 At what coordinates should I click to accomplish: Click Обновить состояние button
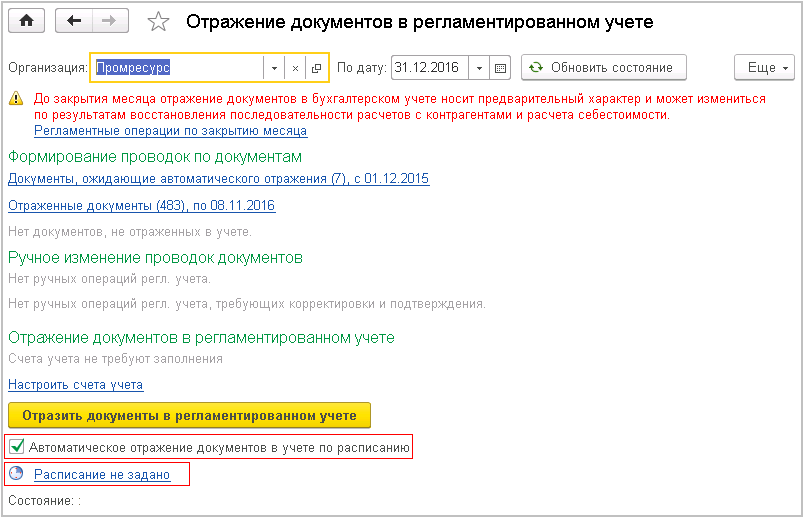point(604,68)
